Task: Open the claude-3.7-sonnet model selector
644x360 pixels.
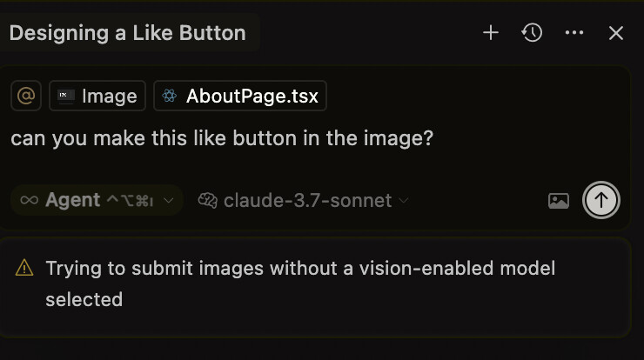Action: pos(303,200)
